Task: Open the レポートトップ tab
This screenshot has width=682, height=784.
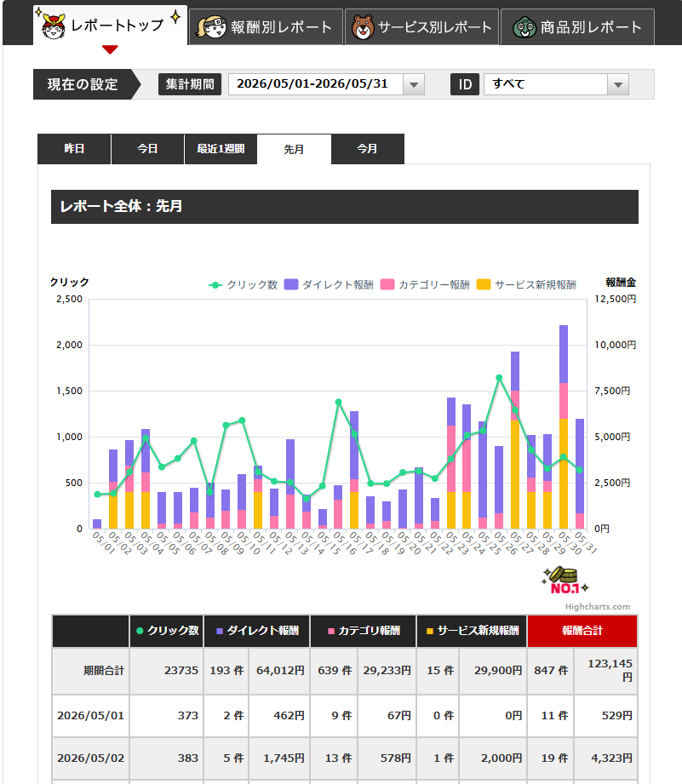Action: (111, 26)
